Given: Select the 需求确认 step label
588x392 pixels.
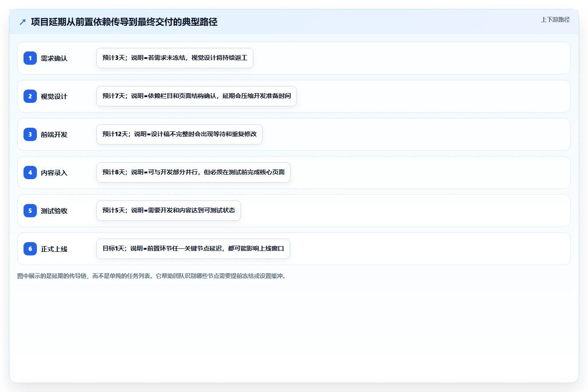Looking at the screenshot, I should (54, 58).
